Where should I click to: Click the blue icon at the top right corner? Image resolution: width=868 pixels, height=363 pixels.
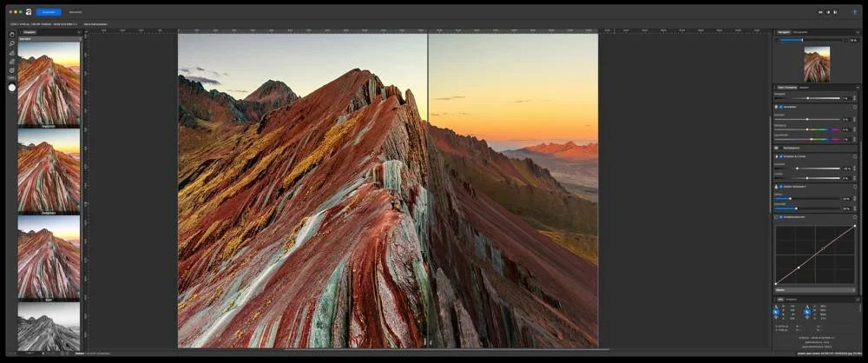pyautogui.click(x=855, y=11)
